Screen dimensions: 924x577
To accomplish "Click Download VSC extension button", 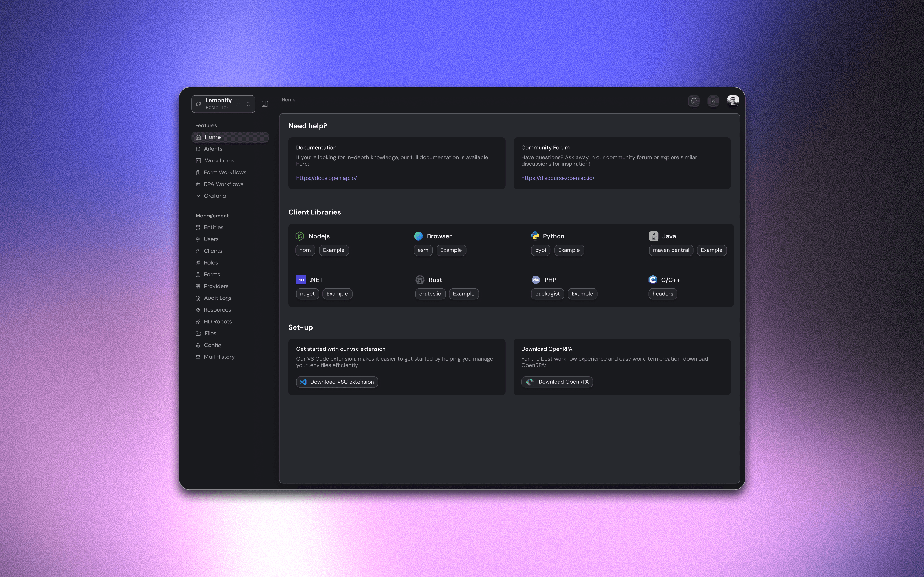I will coord(337,382).
